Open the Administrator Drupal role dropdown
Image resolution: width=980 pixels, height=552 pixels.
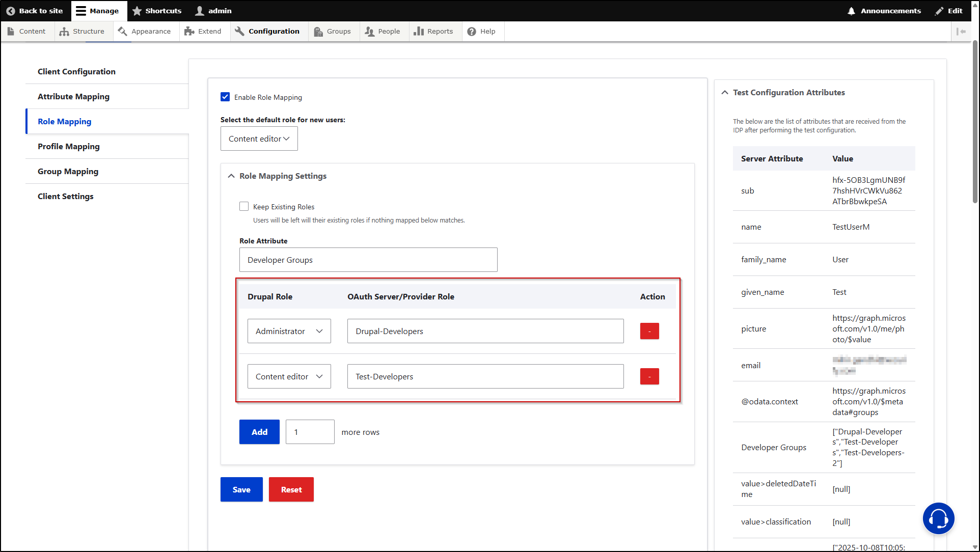(x=289, y=331)
